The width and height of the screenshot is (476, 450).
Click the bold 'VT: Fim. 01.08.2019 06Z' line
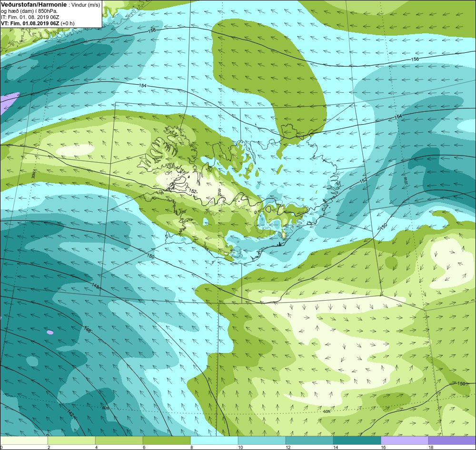30,23
